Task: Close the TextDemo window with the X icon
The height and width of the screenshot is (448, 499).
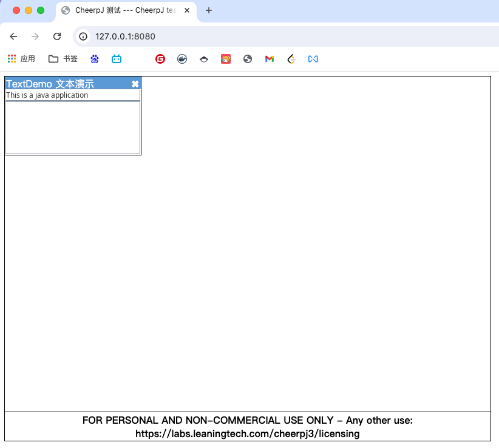Action: (135, 84)
